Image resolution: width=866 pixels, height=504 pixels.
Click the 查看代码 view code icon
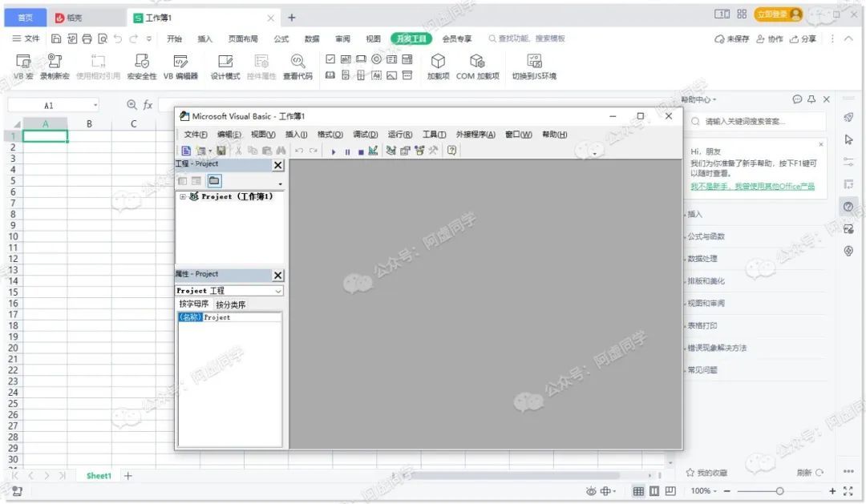297,62
